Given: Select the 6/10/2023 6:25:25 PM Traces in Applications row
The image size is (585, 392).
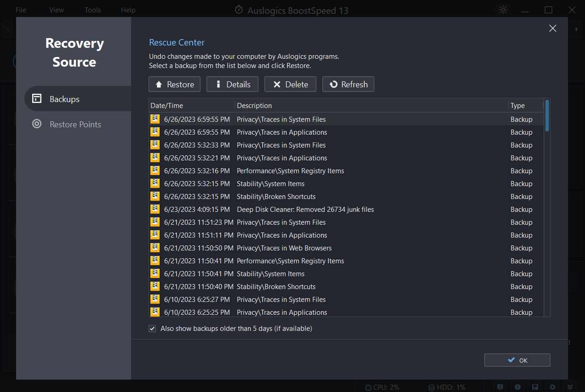Looking at the screenshot, I should coord(346,312).
